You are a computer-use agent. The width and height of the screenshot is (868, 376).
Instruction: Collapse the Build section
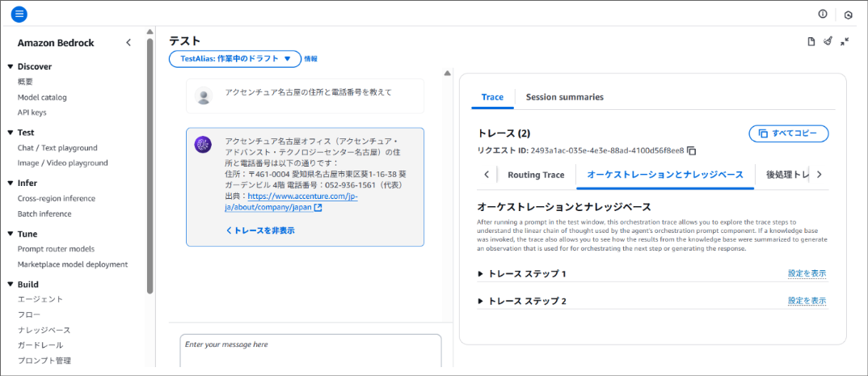(10, 285)
